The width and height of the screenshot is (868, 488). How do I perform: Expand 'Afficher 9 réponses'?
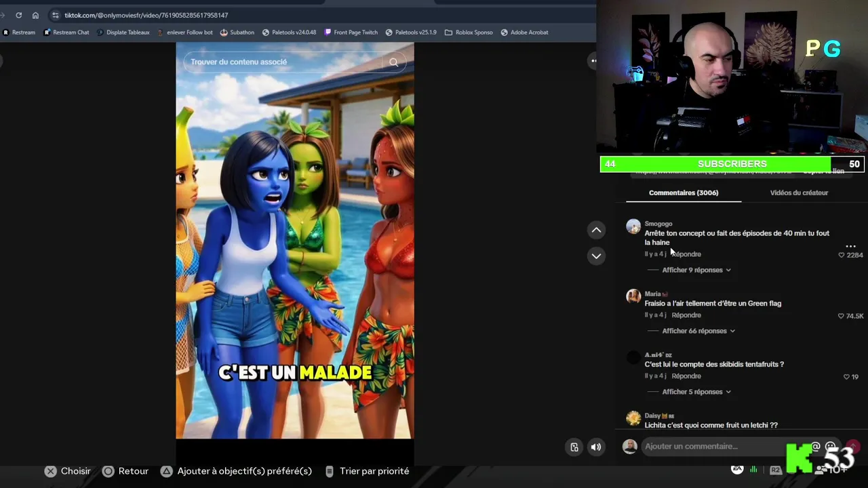pos(696,270)
